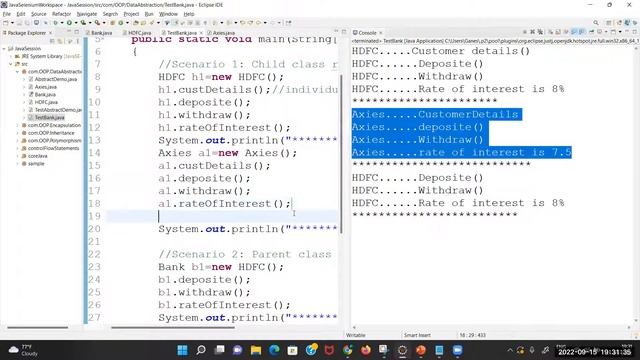Open the Display Selected Console dropdown arrow
The image size is (640, 360).
pos(605,32)
